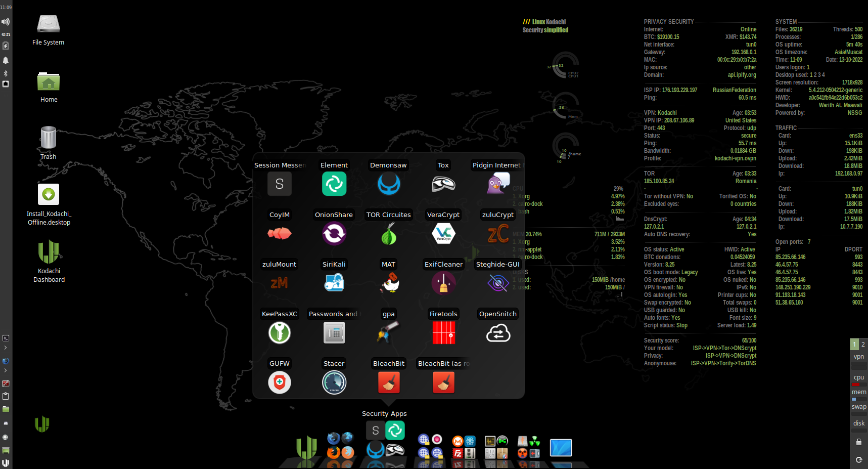Open the green folder in left panel
This screenshot has width=868, height=469.
[x=6, y=409]
